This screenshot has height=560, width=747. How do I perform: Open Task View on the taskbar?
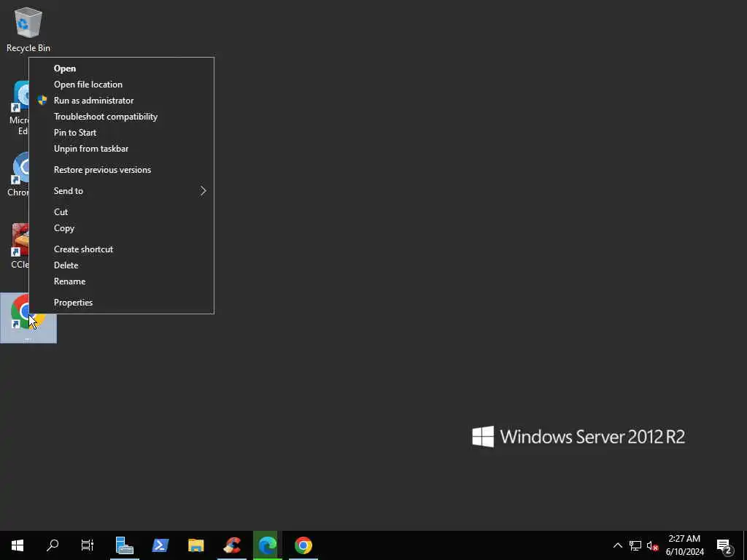[88, 545]
